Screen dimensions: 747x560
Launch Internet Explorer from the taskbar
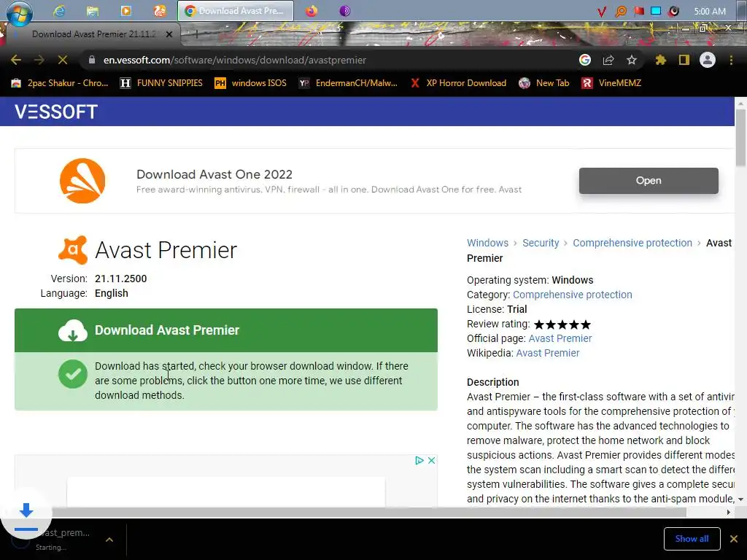tap(59, 10)
